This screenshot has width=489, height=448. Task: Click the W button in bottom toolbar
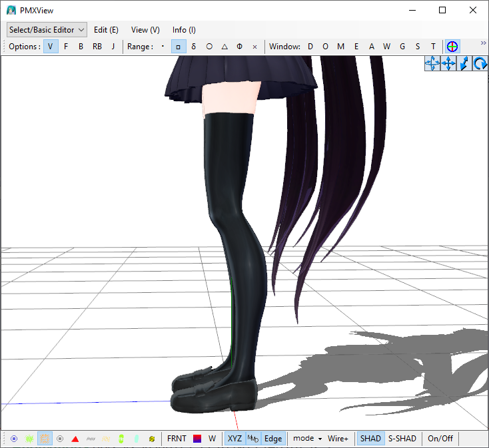point(212,439)
